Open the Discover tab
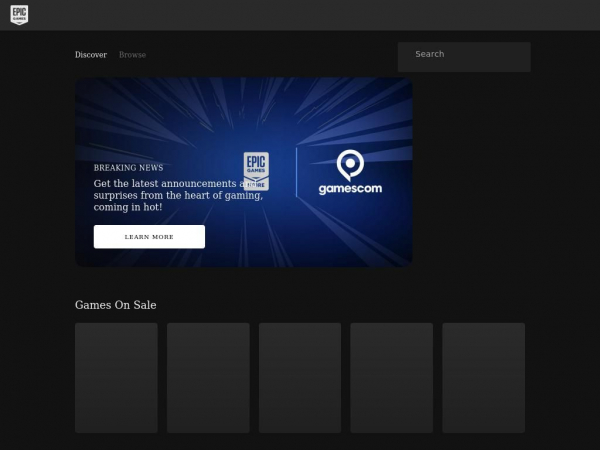The width and height of the screenshot is (600, 450). [x=91, y=55]
